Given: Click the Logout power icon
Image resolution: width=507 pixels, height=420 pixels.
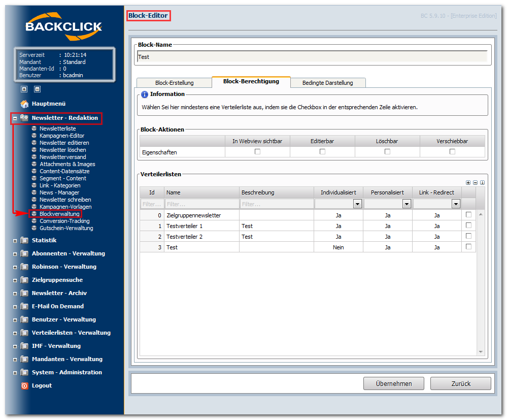Looking at the screenshot, I should (x=24, y=385).
